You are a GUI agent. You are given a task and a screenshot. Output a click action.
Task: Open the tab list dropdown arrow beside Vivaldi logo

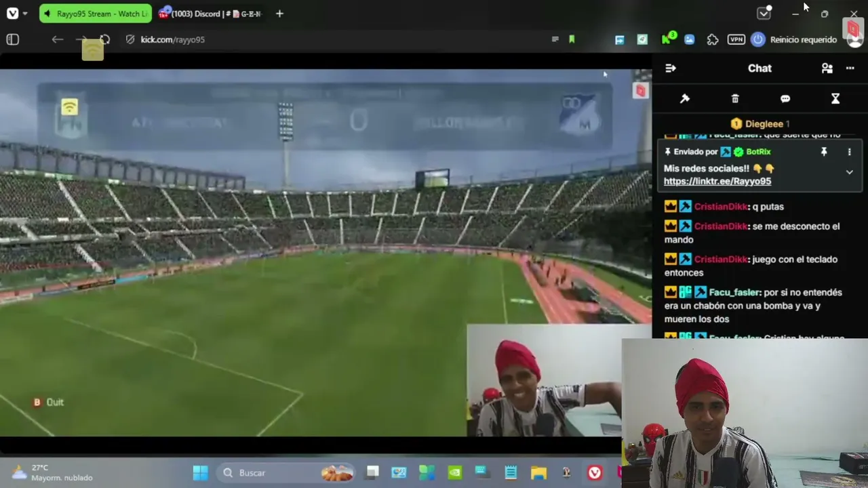click(x=25, y=14)
